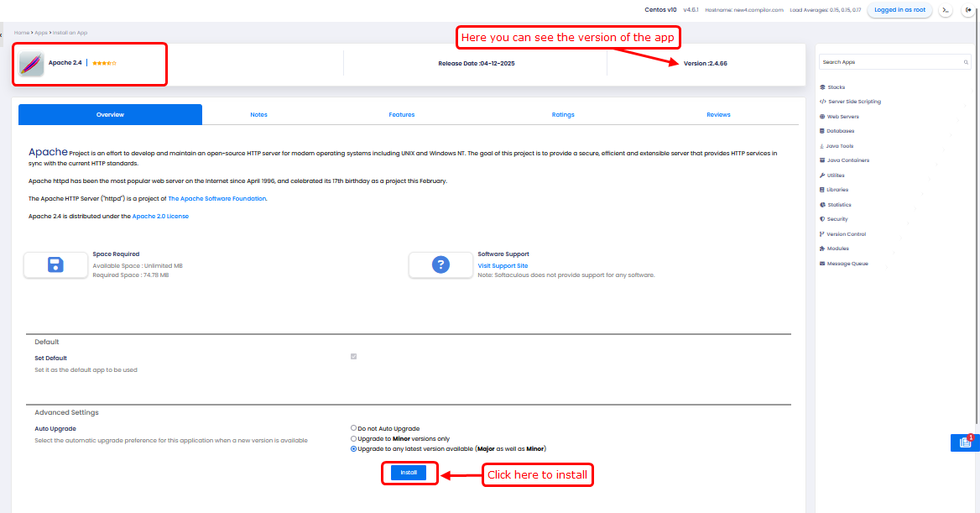Click the question mark Software Support icon

(x=440, y=265)
